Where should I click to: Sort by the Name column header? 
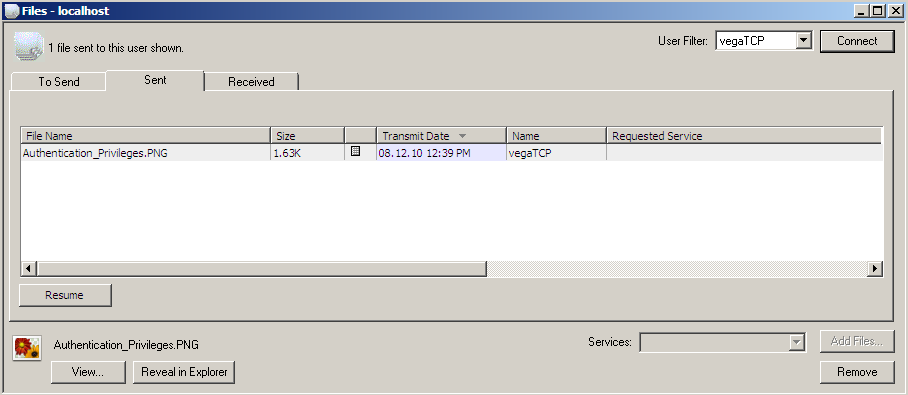pyautogui.click(x=556, y=136)
